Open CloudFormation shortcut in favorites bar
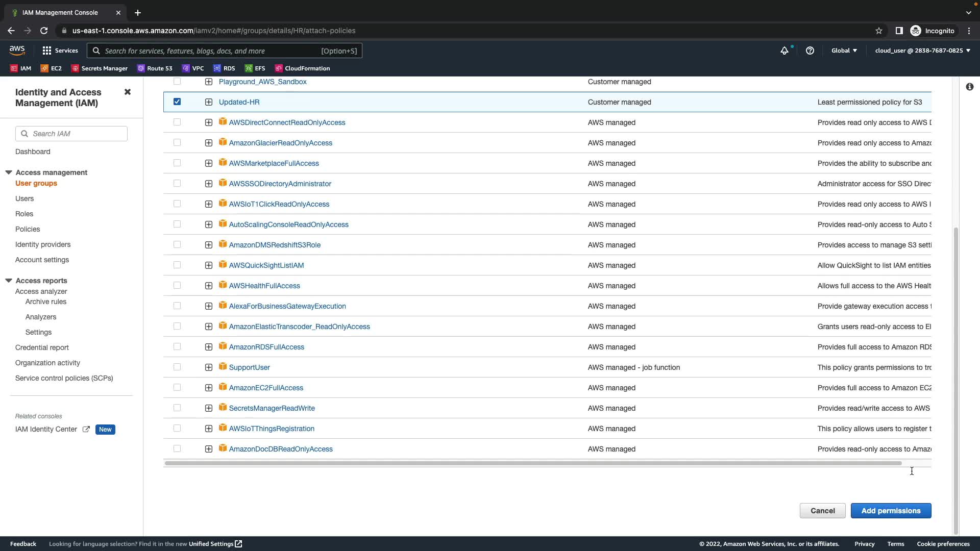The width and height of the screenshot is (980, 551). 302,68
